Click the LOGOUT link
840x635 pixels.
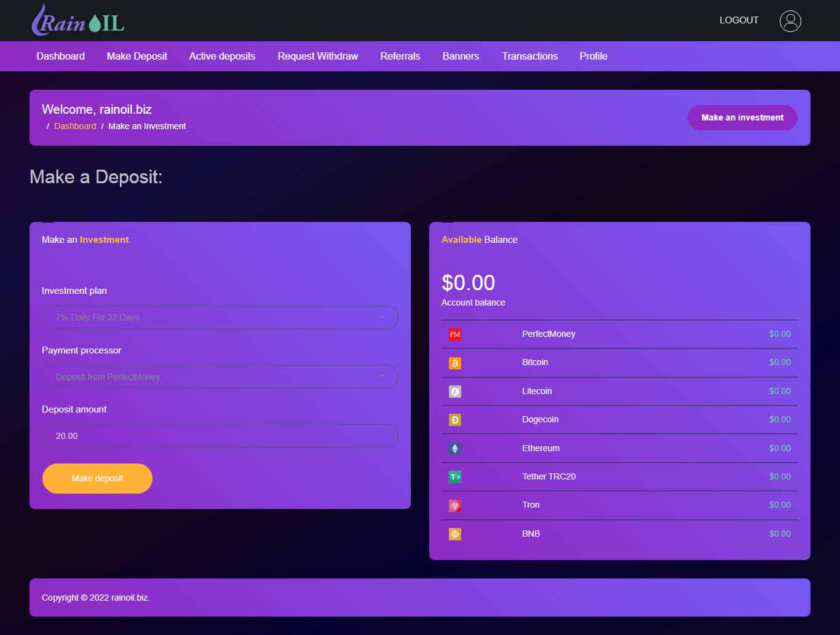[x=739, y=20]
